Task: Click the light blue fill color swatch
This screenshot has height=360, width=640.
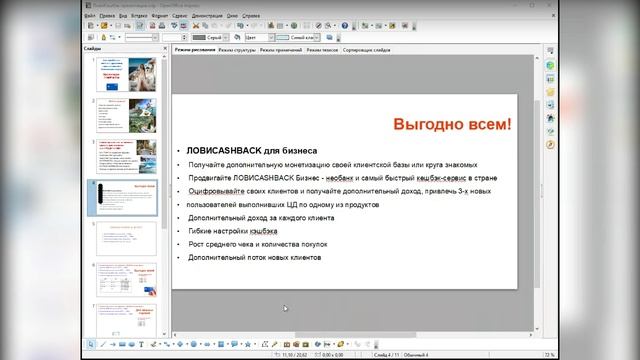Action: pos(283,38)
